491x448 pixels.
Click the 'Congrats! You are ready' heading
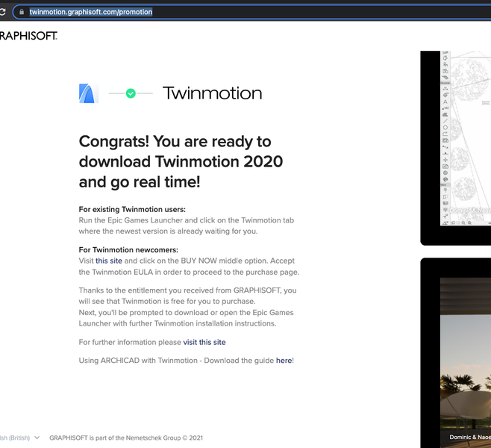point(181,162)
